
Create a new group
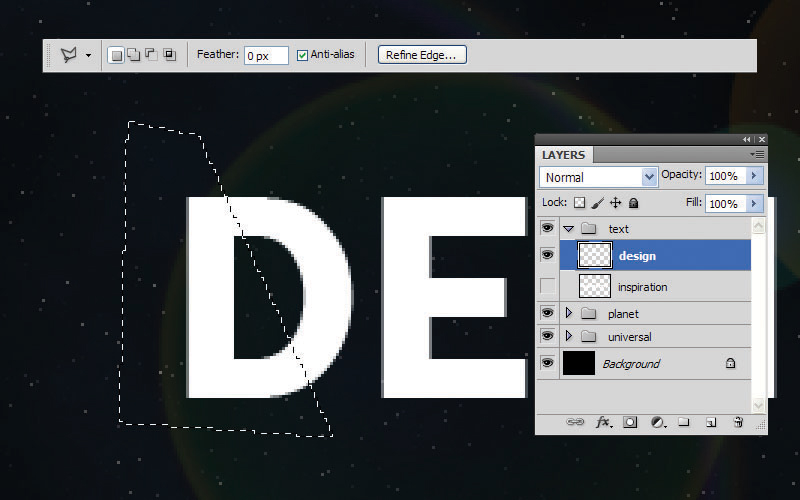(684, 422)
